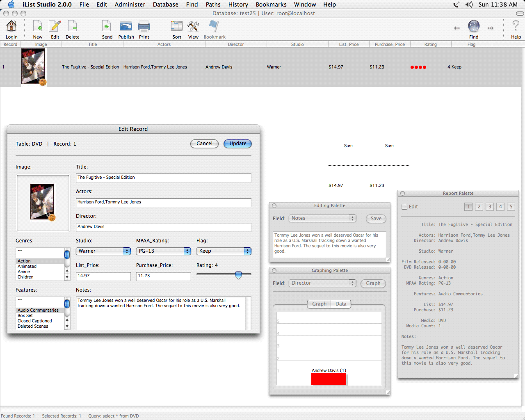The image size is (525, 420).
Task: Click the Purchase_Price field showing 11.23
Action: click(164, 276)
